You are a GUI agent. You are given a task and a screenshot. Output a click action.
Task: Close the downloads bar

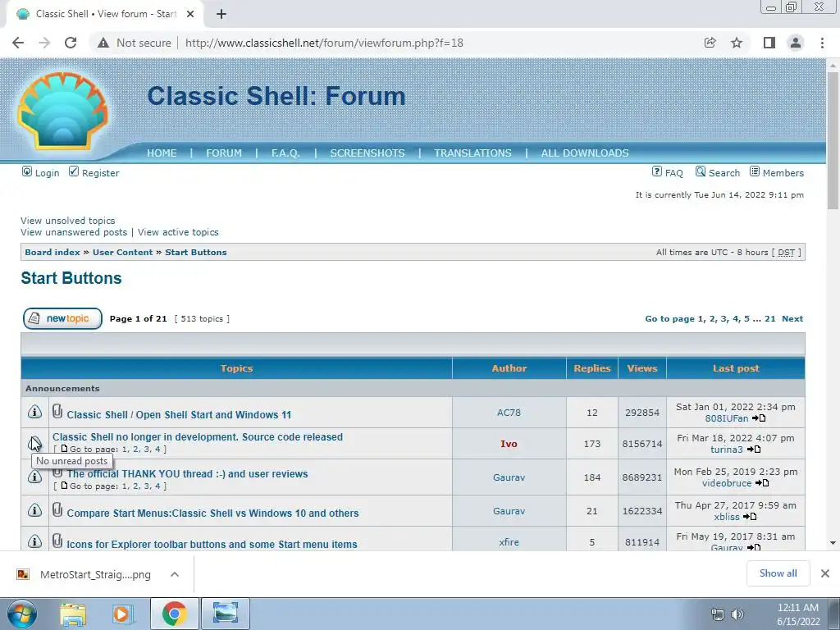[x=825, y=573]
